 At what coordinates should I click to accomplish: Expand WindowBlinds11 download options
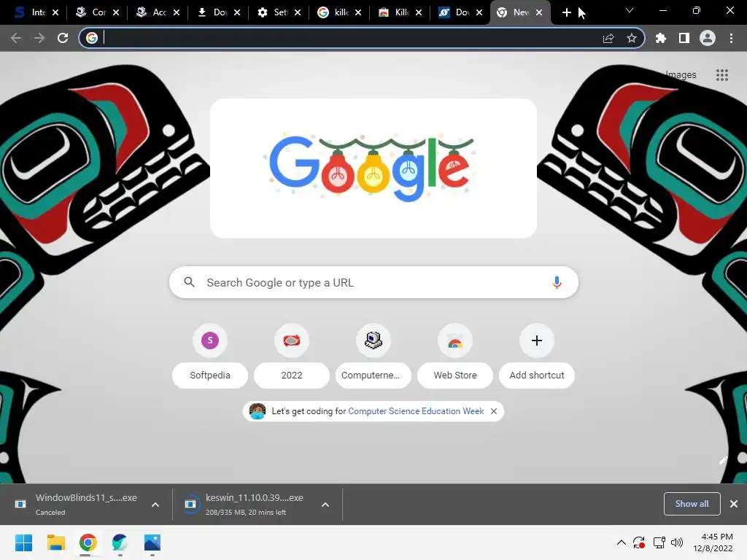tap(155, 505)
